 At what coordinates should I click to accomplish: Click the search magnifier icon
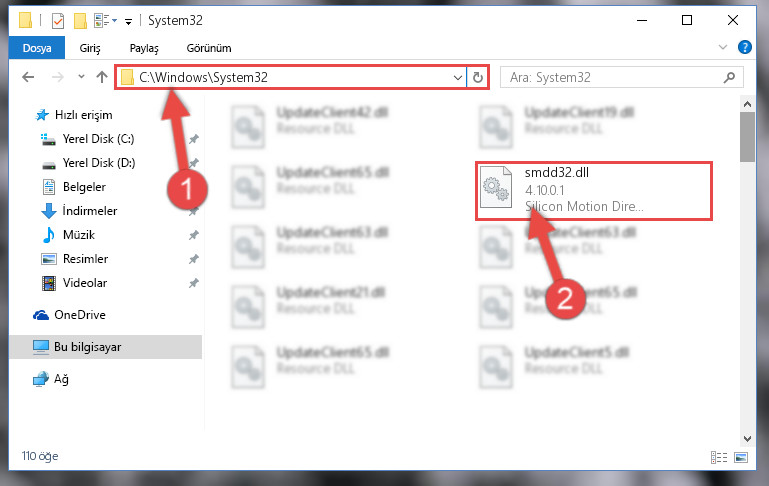729,77
